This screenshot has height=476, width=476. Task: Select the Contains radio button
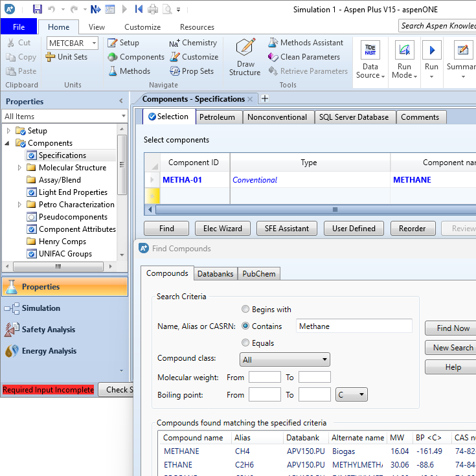coord(245,326)
